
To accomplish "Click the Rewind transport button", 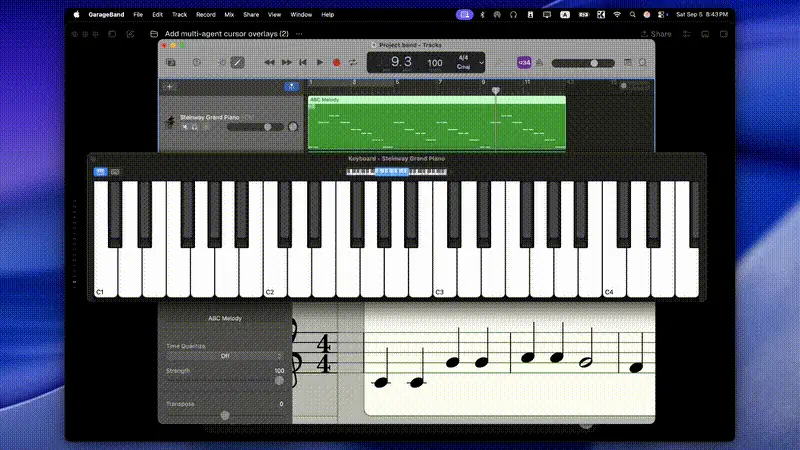I will pos(269,63).
